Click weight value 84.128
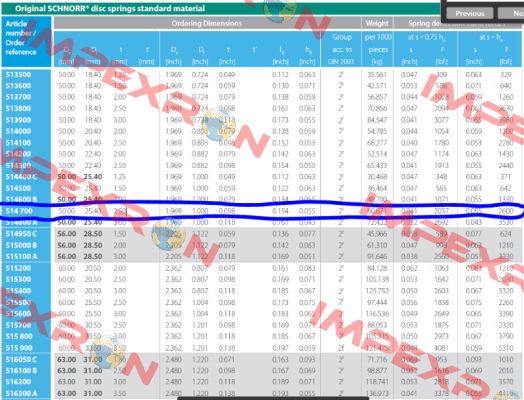524x400 pixels. tap(377, 268)
